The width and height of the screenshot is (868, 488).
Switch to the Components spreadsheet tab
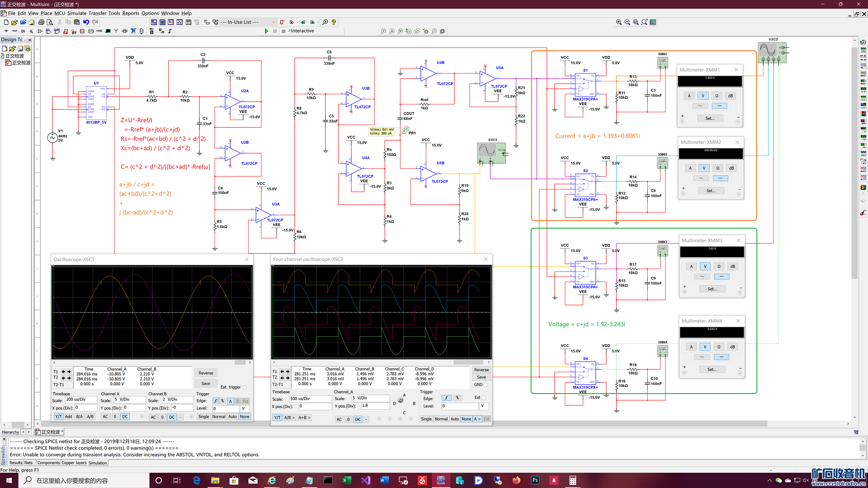48,463
